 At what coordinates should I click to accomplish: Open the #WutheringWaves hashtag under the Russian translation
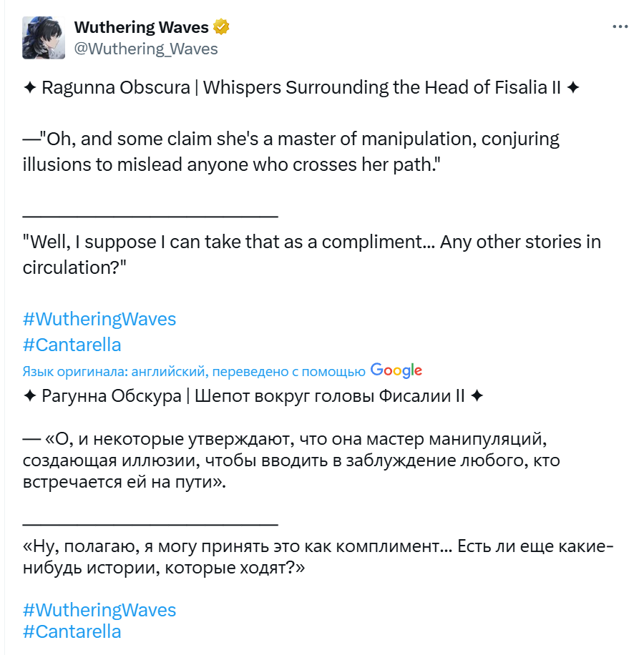99,610
